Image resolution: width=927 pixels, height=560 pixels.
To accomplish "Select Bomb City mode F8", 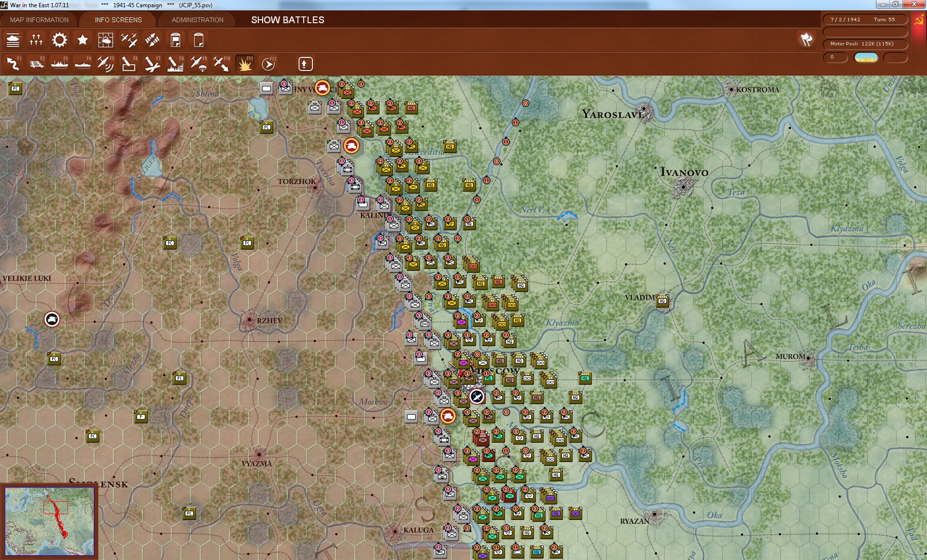I will tap(175, 64).
